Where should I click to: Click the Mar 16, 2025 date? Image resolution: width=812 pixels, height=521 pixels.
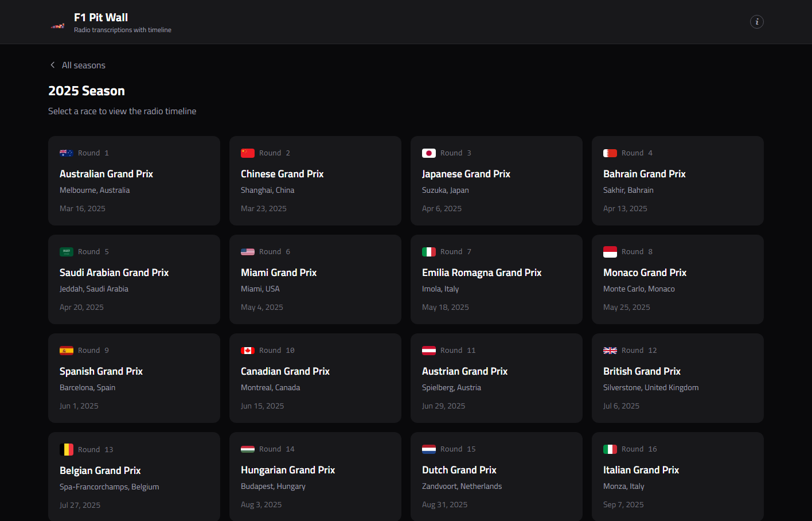[83, 209]
